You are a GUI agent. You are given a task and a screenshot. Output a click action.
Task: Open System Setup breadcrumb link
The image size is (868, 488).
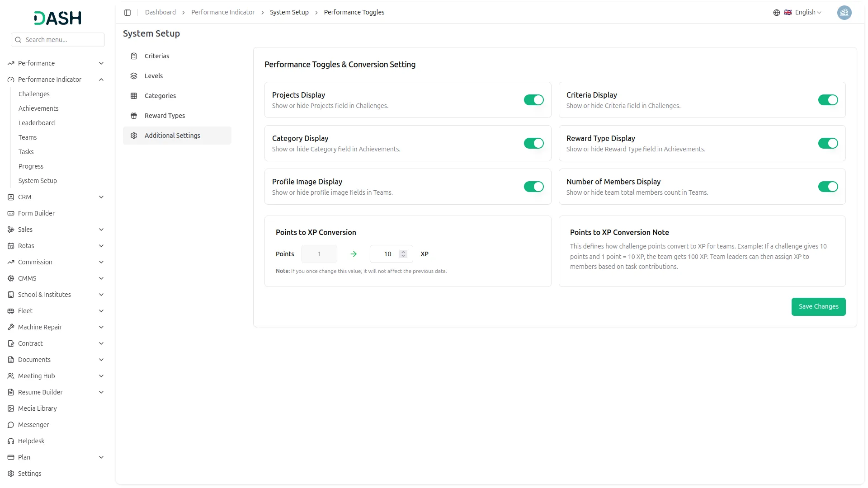(289, 12)
